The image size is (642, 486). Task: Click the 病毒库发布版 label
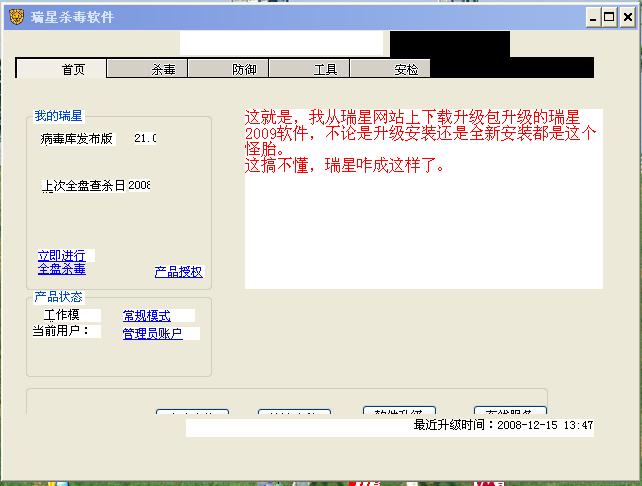(77, 139)
